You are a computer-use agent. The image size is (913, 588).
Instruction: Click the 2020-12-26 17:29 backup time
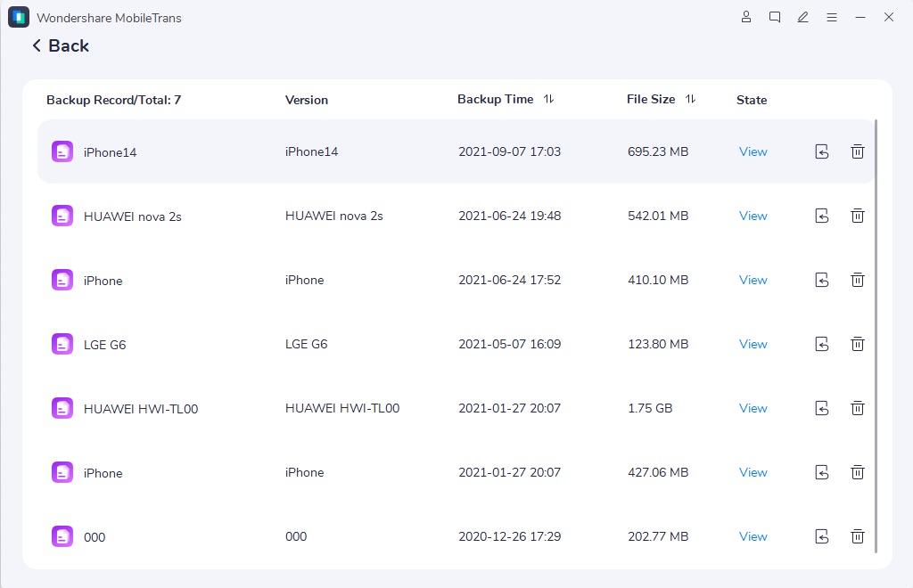509,536
